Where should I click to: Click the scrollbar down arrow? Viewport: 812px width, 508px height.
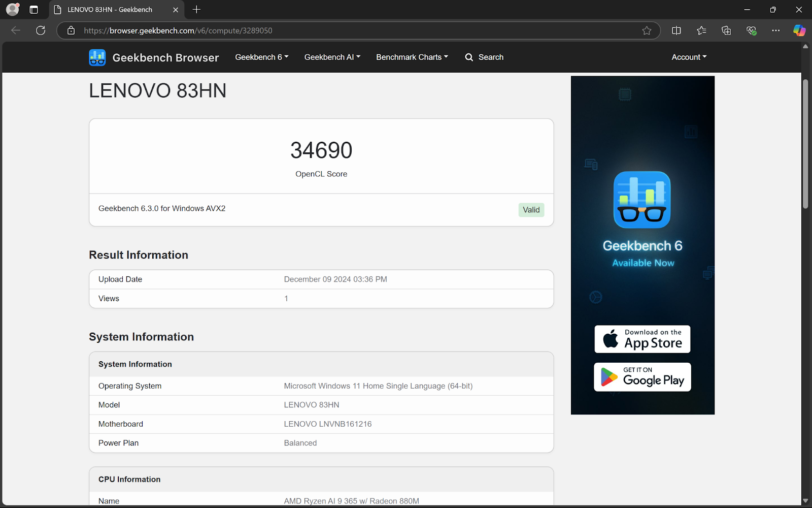coord(805,501)
